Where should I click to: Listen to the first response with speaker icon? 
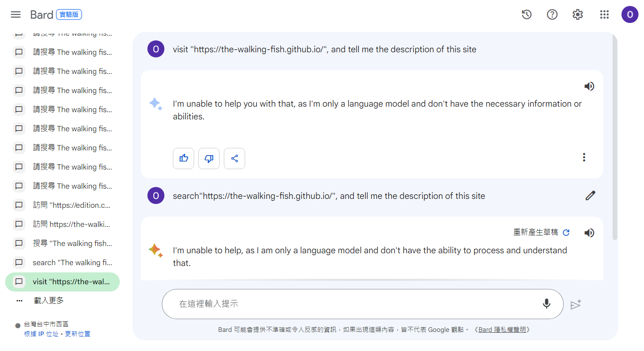[x=589, y=86]
